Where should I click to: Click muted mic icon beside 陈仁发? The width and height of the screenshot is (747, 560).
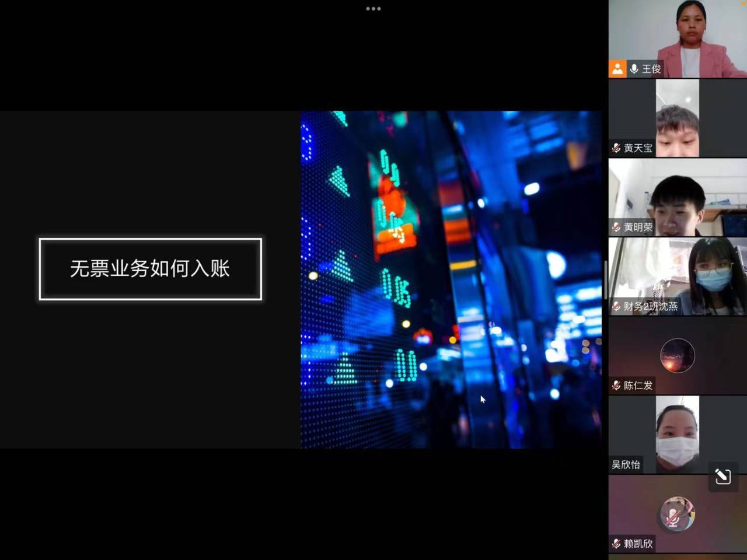[x=616, y=385]
